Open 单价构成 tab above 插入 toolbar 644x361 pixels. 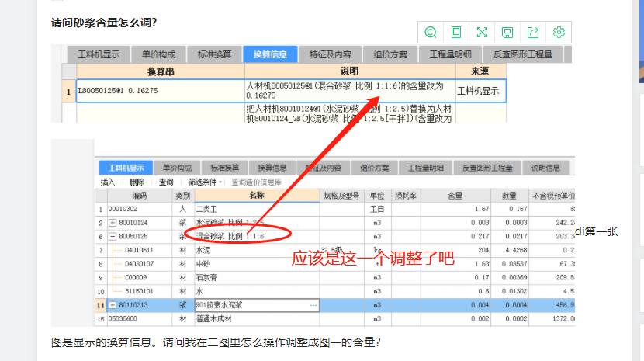(177, 168)
